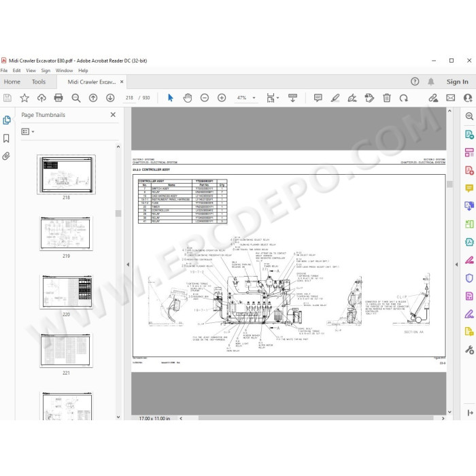This screenshot has height=476, width=476.
Task: Open Protect shield tool
Action: pyautogui.click(x=469, y=278)
